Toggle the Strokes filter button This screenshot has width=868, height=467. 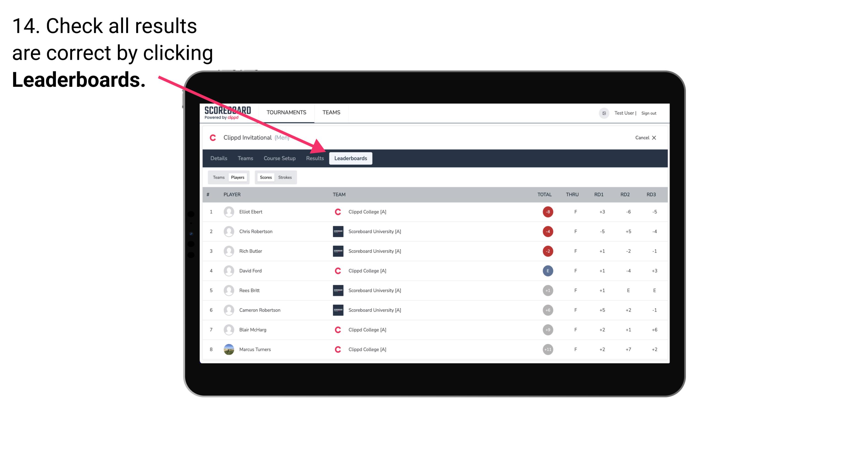click(285, 177)
